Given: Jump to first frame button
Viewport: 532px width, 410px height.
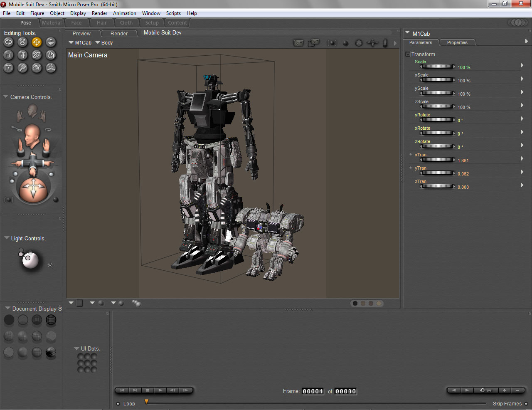Looking at the screenshot, I should (x=122, y=390).
